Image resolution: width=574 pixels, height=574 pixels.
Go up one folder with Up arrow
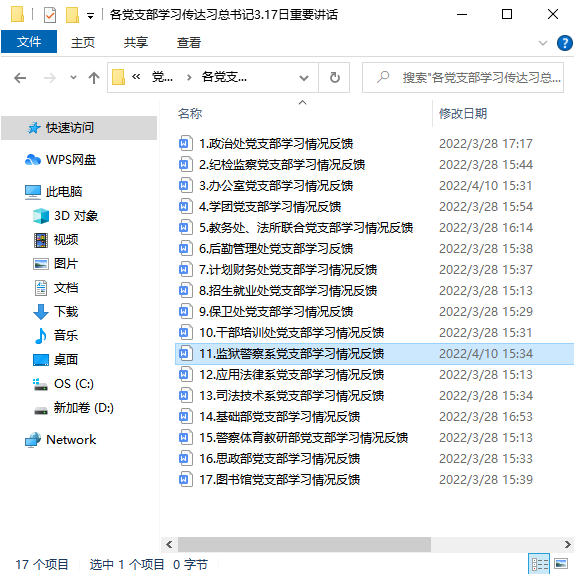pos(94,78)
